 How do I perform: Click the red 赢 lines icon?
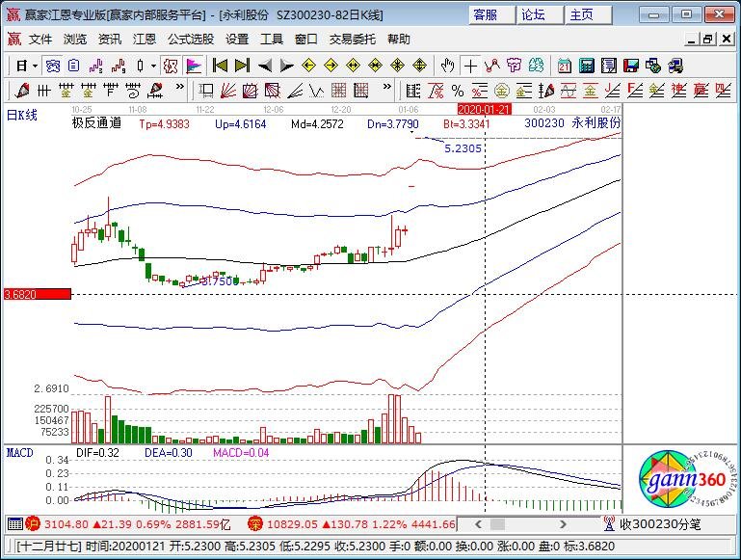(701, 90)
